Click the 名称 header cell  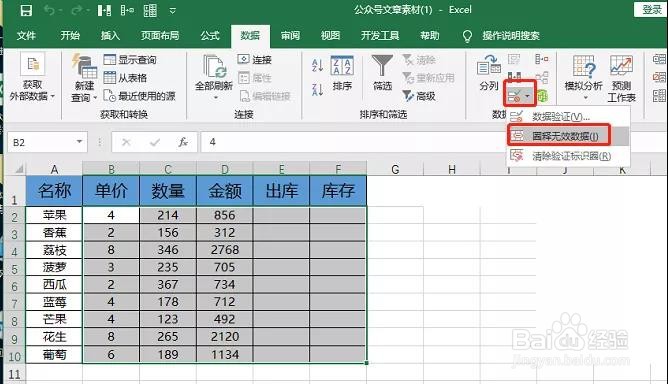[54, 191]
